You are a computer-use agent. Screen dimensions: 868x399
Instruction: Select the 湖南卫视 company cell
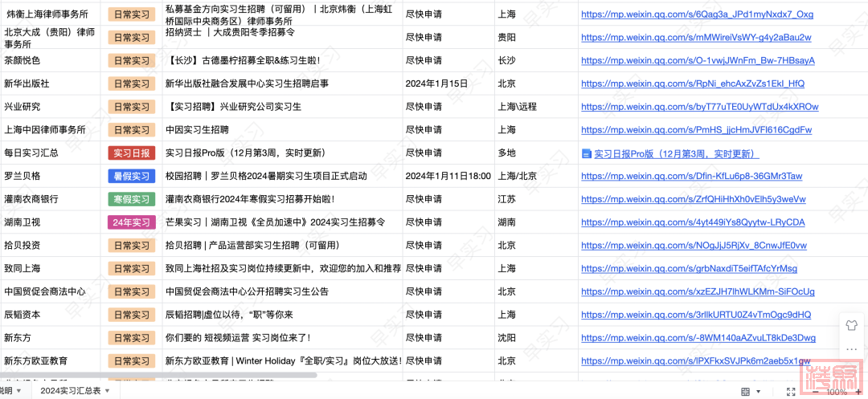[x=50, y=222]
